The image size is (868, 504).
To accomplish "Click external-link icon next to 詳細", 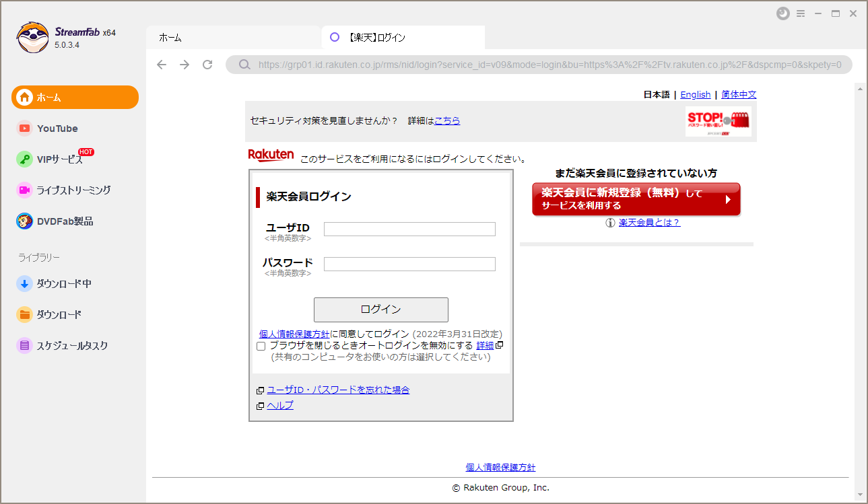I will click(500, 345).
